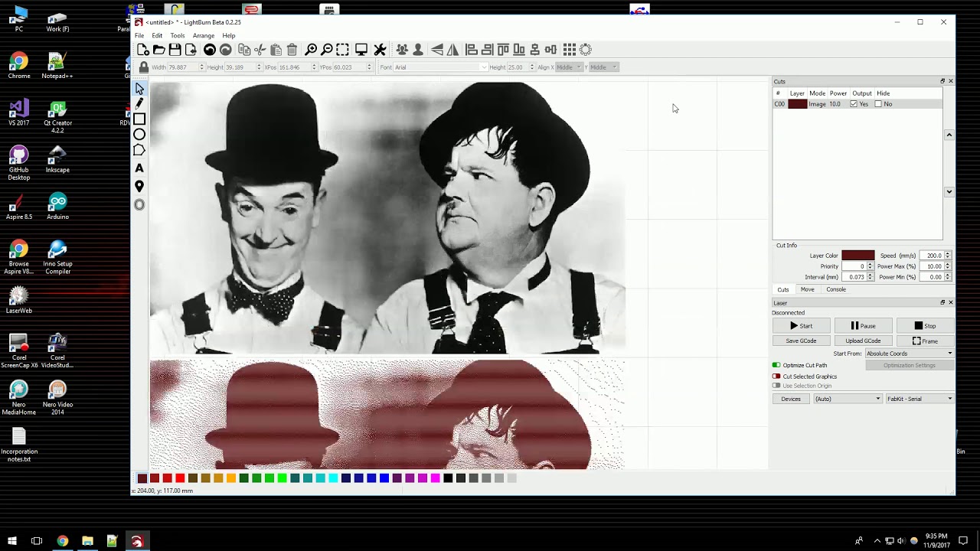Click Power Max stepper arrows
The height and width of the screenshot is (551, 980).
[x=948, y=266]
